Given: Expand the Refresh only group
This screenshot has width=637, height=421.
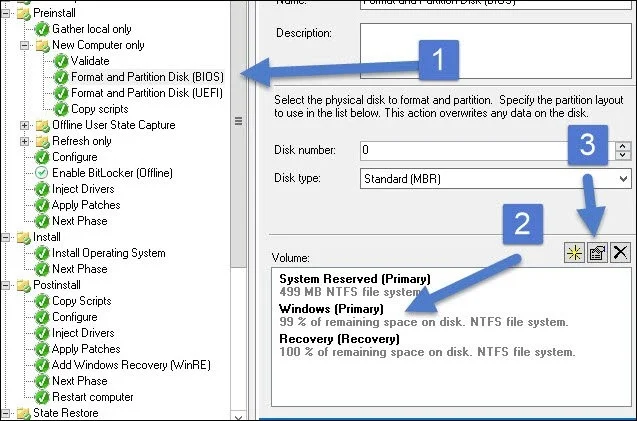Looking at the screenshot, I should (x=24, y=141).
